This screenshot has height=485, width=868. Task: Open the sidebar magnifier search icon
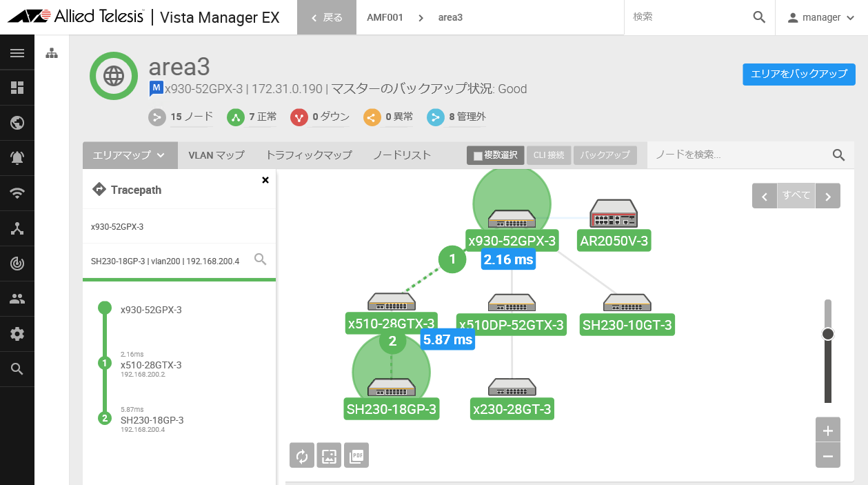coord(17,369)
